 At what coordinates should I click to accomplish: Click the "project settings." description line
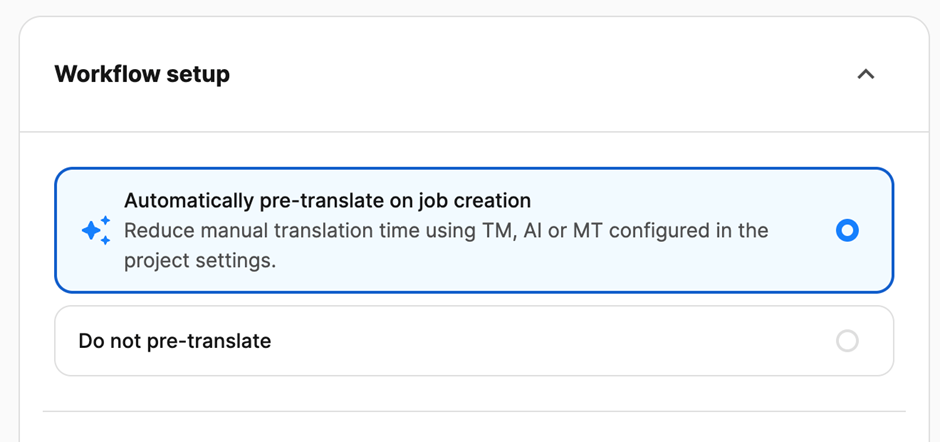tap(200, 261)
